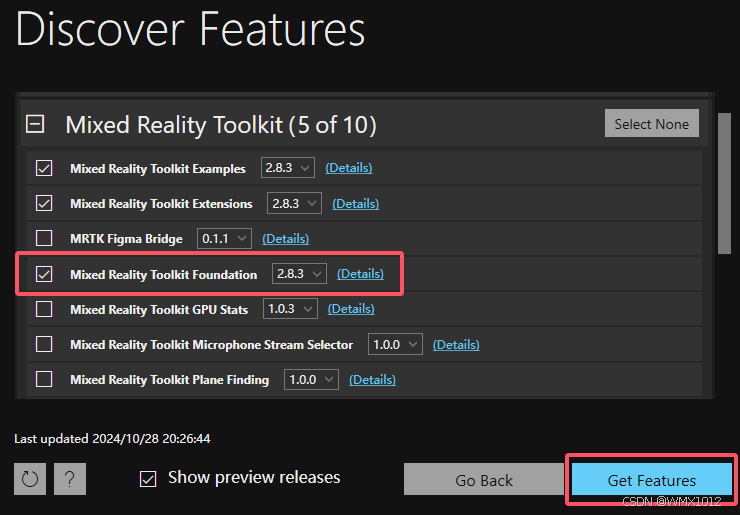Viewport: 740px width, 515px height.
Task: Check the MRTK Figma Bridge checkbox
Action: coord(44,238)
